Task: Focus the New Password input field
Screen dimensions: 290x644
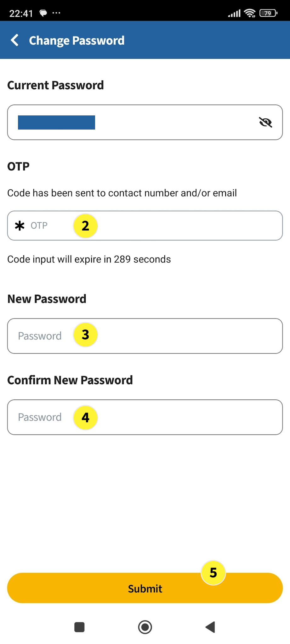Action: pos(183,336)
